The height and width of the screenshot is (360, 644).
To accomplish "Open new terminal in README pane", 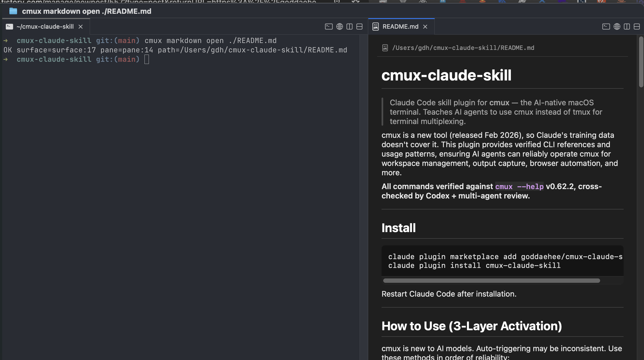I will (x=606, y=26).
